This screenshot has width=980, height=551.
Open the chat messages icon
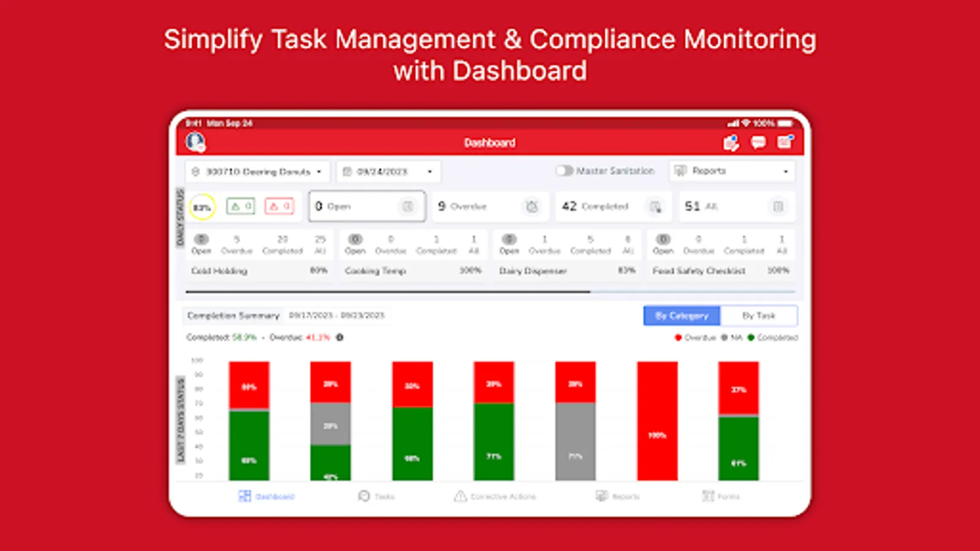758,143
